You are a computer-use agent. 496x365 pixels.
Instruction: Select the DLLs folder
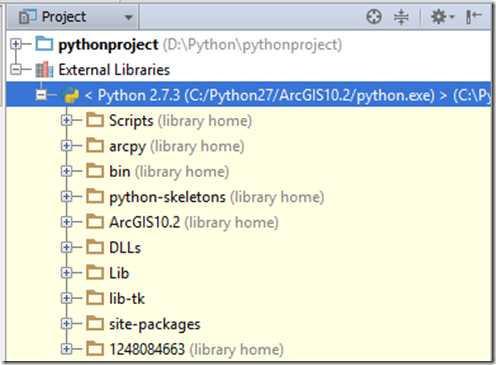[x=125, y=248]
